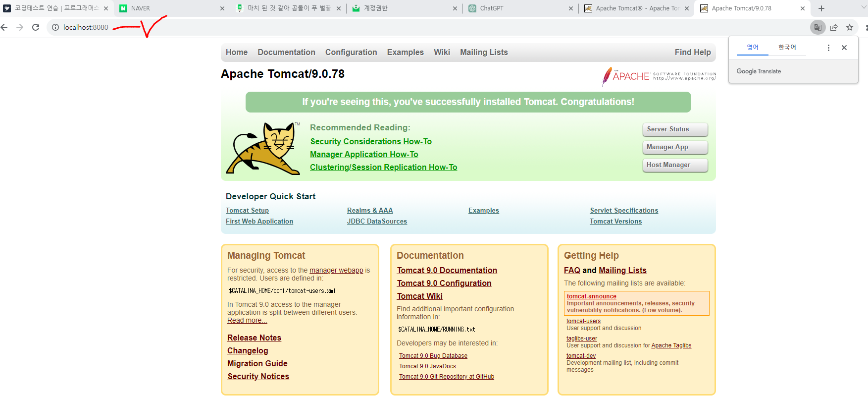Reload the localhost:8080 page
This screenshot has width=868, height=397.
[36, 27]
